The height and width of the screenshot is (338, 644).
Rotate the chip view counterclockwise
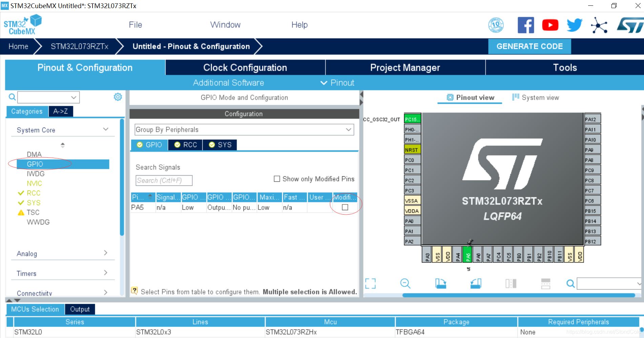point(476,283)
